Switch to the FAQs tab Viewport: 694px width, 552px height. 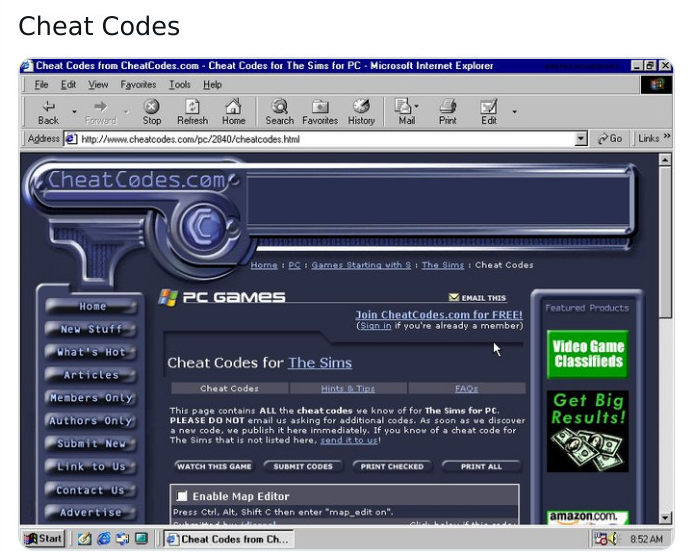[467, 389]
